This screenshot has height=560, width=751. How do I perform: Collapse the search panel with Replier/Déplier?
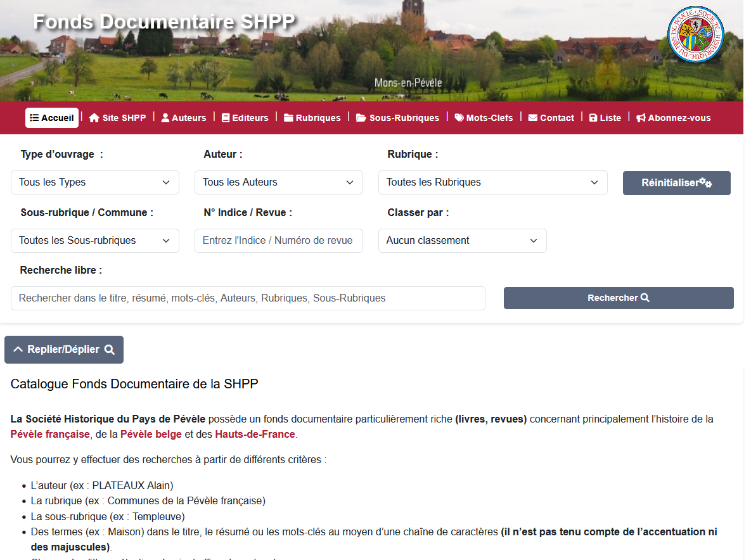pos(63,349)
